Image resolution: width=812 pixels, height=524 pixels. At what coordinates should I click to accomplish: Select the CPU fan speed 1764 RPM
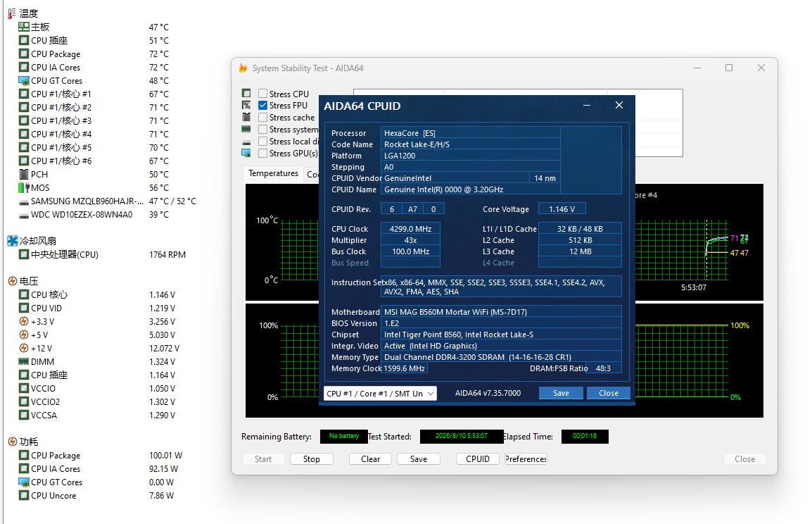click(167, 254)
